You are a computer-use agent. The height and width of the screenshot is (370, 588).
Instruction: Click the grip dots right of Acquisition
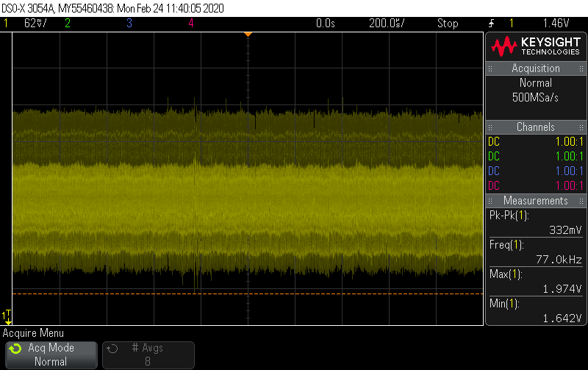click(x=581, y=68)
